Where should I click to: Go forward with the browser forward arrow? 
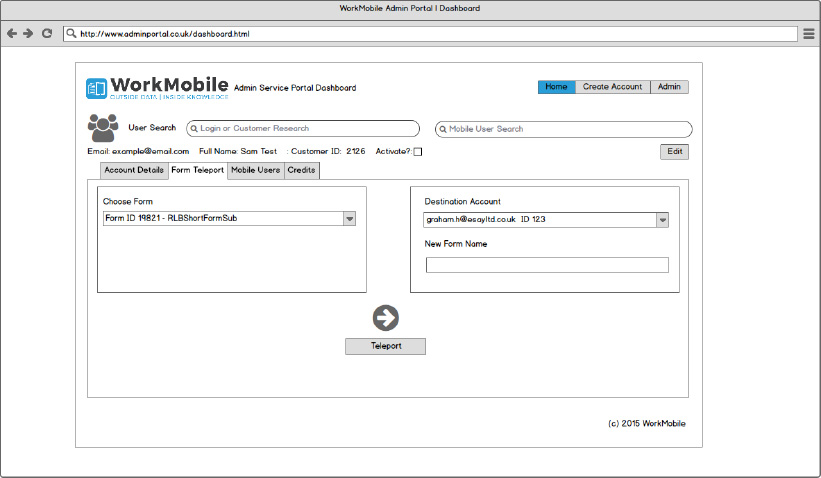coord(28,34)
